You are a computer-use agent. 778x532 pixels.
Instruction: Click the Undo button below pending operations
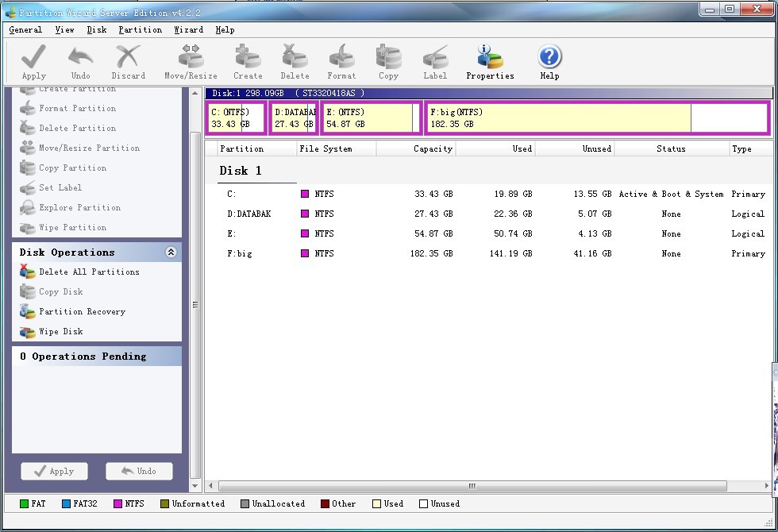tap(139, 471)
